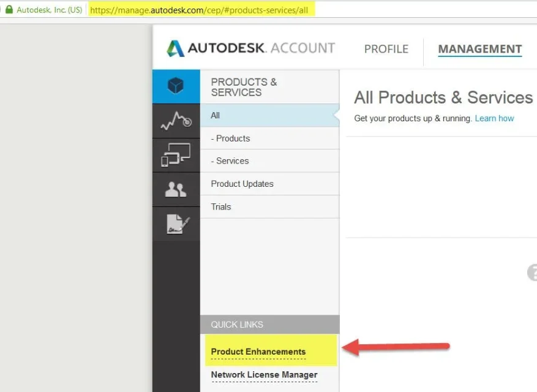
Task: Follow the Learn how link
Action: [x=494, y=118]
